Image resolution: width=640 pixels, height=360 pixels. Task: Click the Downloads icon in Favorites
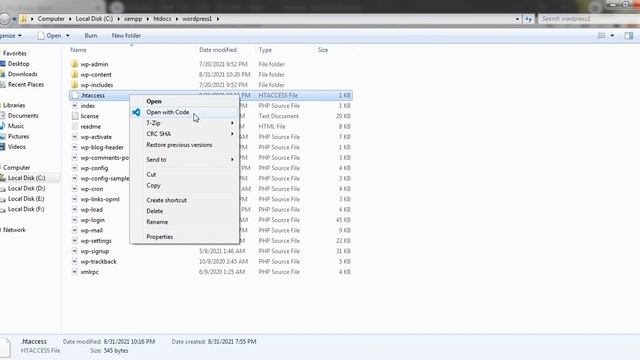[x=3, y=74]
